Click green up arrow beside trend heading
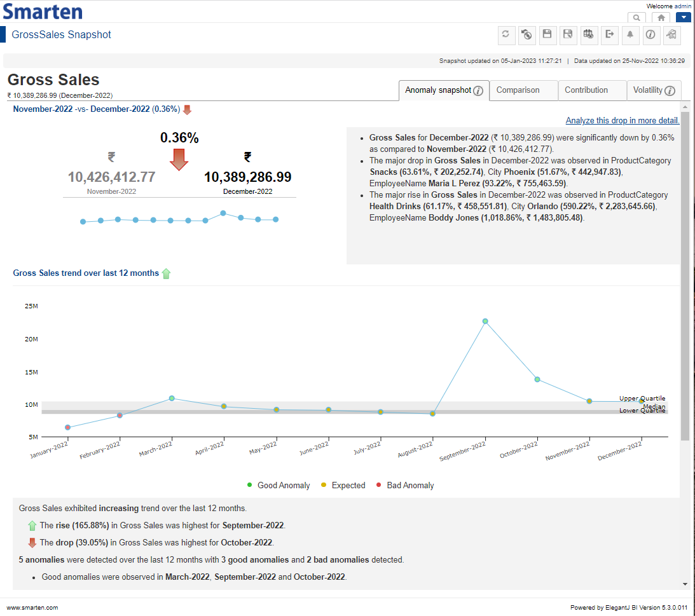695x616 pixels. (x=166, y=274)
